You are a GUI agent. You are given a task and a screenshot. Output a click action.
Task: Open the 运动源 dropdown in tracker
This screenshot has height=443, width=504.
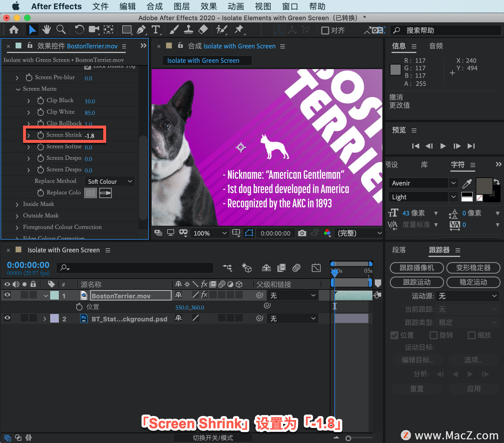(467, 296)
